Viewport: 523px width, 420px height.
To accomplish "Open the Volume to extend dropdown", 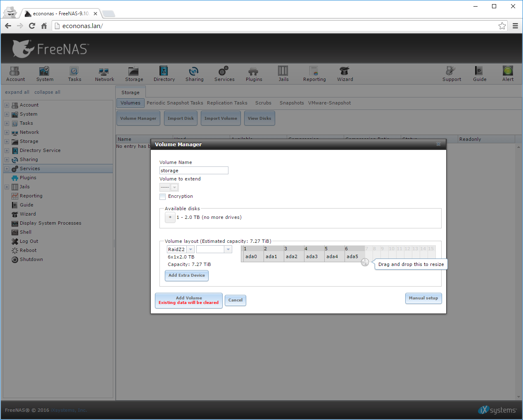I will click(x=174, y=187).
